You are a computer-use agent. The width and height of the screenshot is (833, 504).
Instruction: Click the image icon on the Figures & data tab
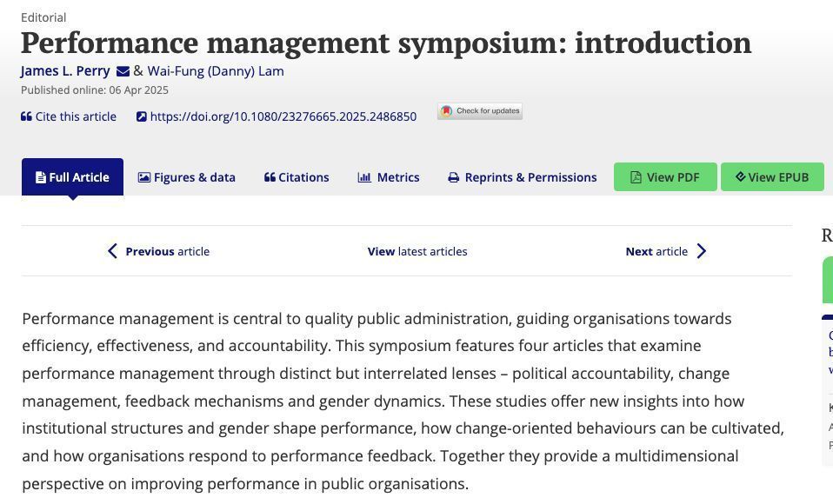click(143, 176)
